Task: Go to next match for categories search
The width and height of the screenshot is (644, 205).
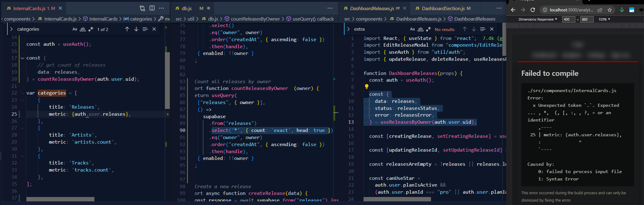Action: click(136, 29)
